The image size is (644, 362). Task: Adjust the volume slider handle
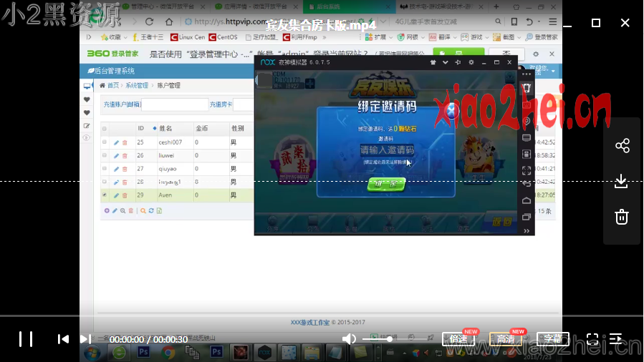point(390,339)
